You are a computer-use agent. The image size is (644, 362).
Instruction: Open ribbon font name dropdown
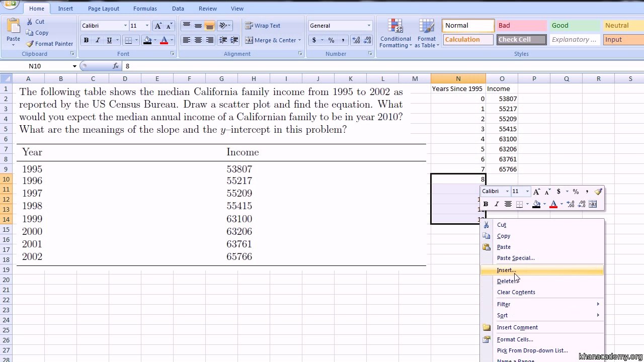coord(125,26)
